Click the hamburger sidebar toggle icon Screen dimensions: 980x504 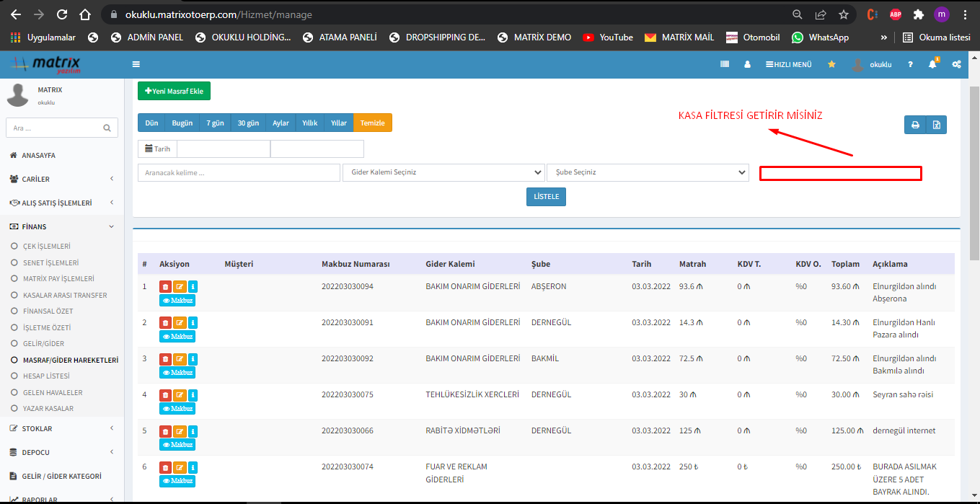click(x=136, y=64)
